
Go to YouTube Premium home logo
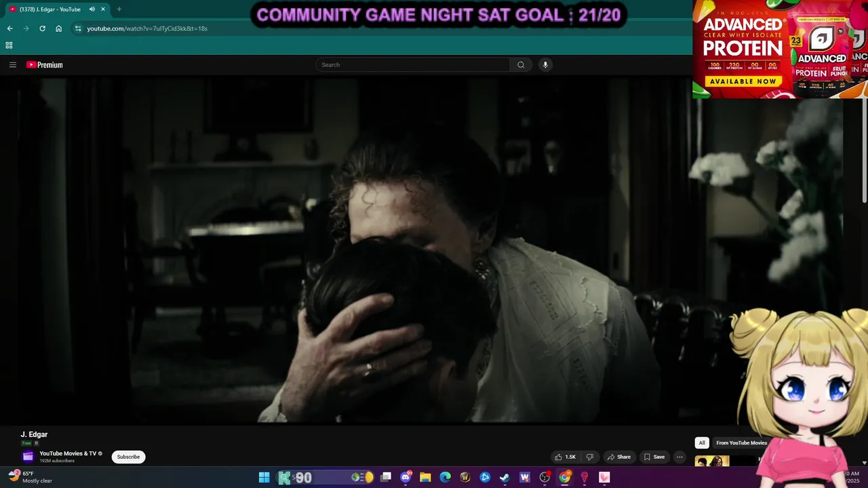coord(45,65)
